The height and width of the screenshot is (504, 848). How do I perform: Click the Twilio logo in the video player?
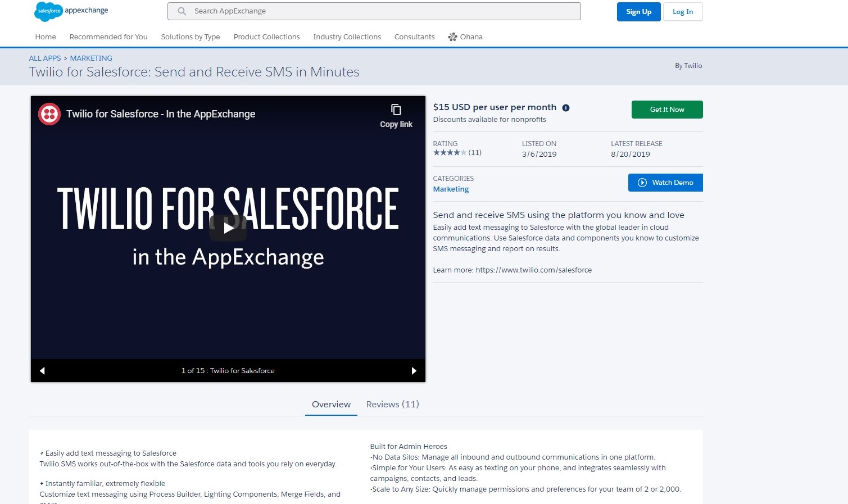pyautogui.click(x=49, y=113)
